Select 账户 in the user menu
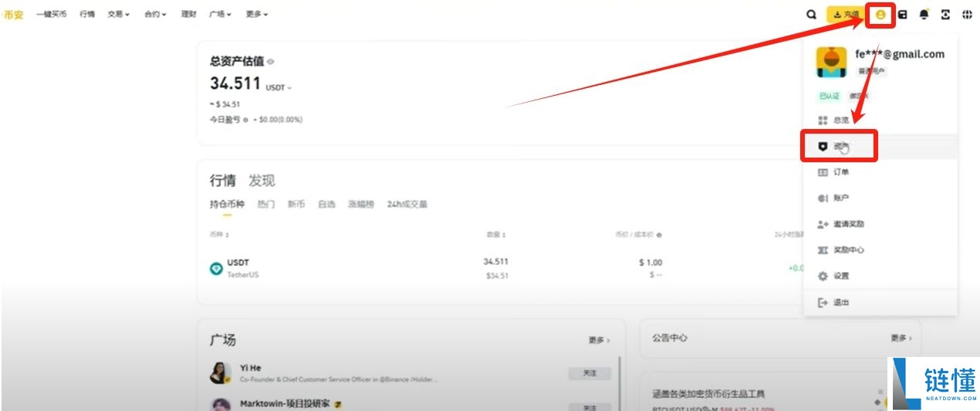The width and height of the screenshot is (980, 411). click(x=880, y=199)
